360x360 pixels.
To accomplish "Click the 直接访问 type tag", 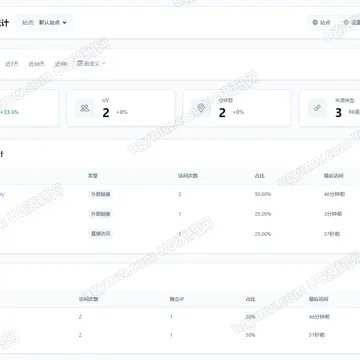I will (x=100, y=234).
